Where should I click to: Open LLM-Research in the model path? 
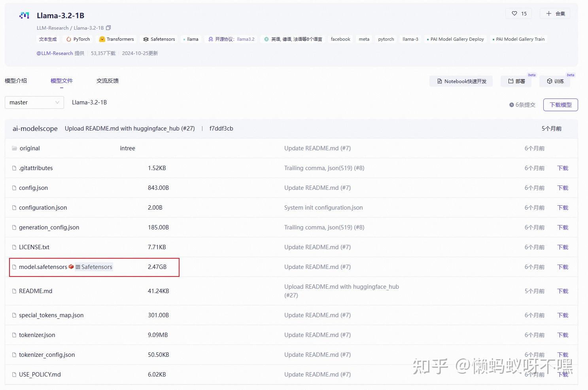tap(53, 28)
